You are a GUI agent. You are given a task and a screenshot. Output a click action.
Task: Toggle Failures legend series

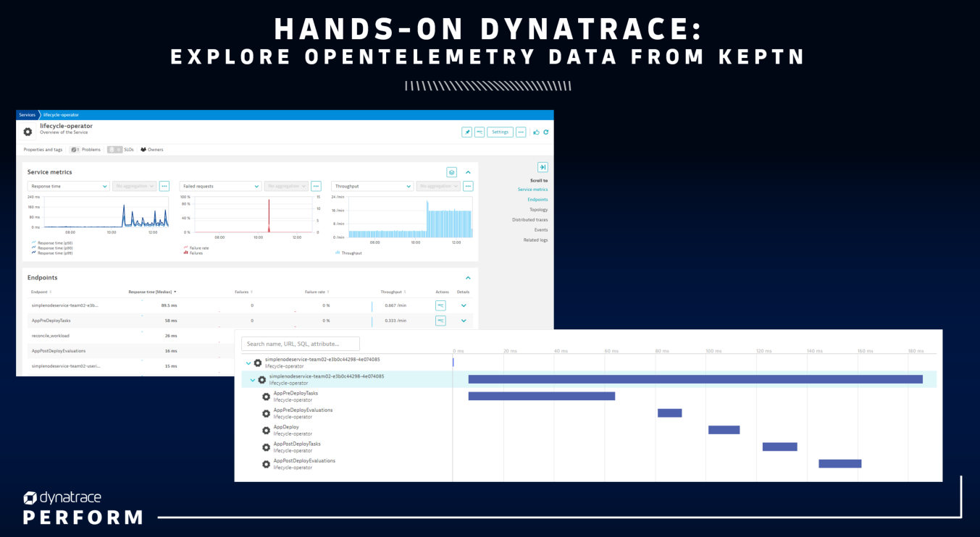click(193, 253)
